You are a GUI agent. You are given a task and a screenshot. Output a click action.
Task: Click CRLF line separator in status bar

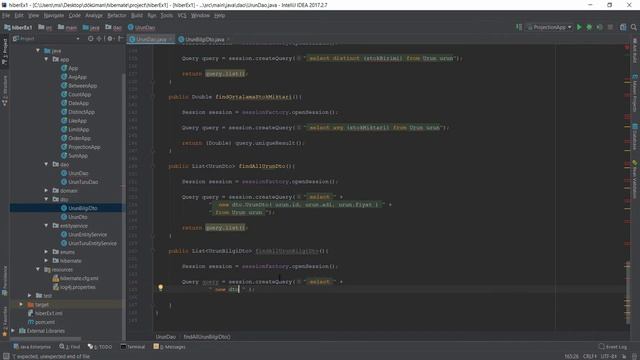tap(590, 356)
